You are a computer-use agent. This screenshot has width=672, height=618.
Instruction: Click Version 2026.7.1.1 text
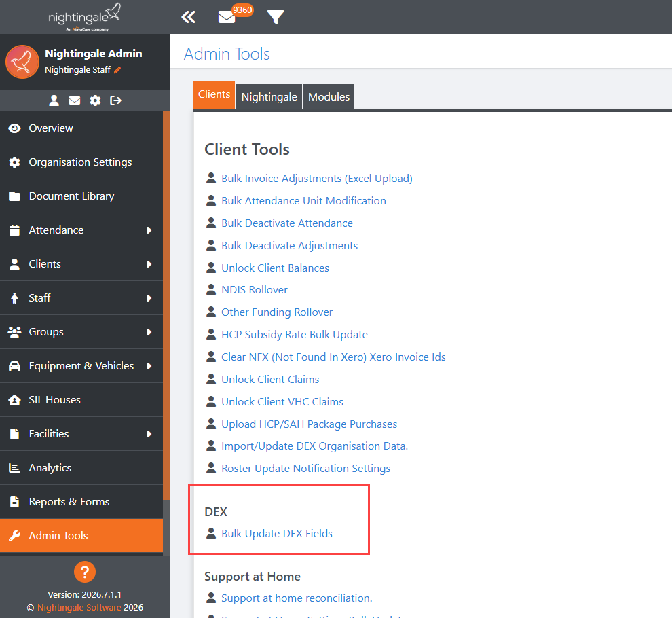84,594
